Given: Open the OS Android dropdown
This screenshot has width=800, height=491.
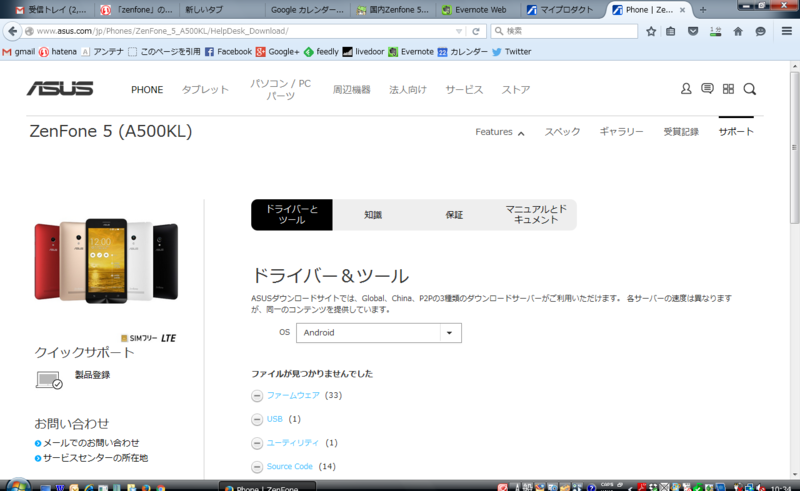Looking at the screenshot, I should 379,333.
